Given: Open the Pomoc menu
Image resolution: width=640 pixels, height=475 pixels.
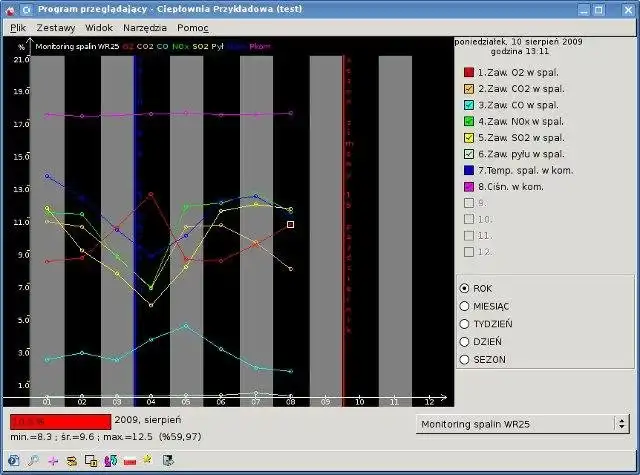Looking at the screenshot, I should [193, 28].
